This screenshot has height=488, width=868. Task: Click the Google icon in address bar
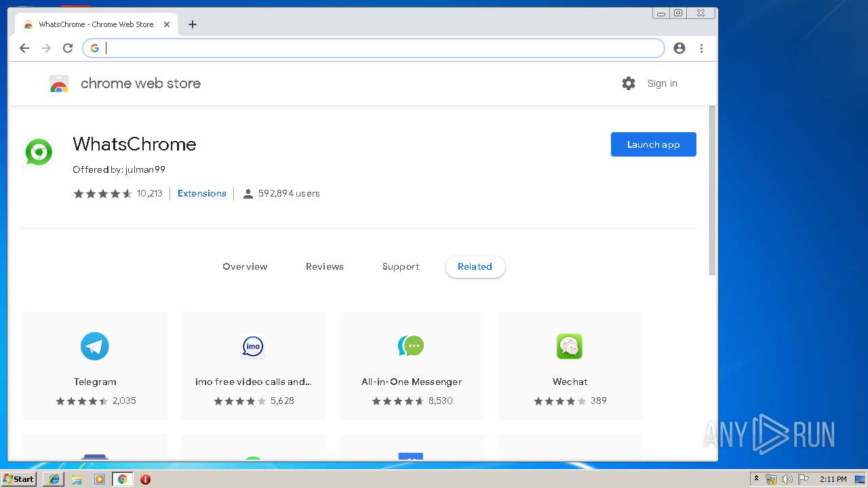pos(95,48)
